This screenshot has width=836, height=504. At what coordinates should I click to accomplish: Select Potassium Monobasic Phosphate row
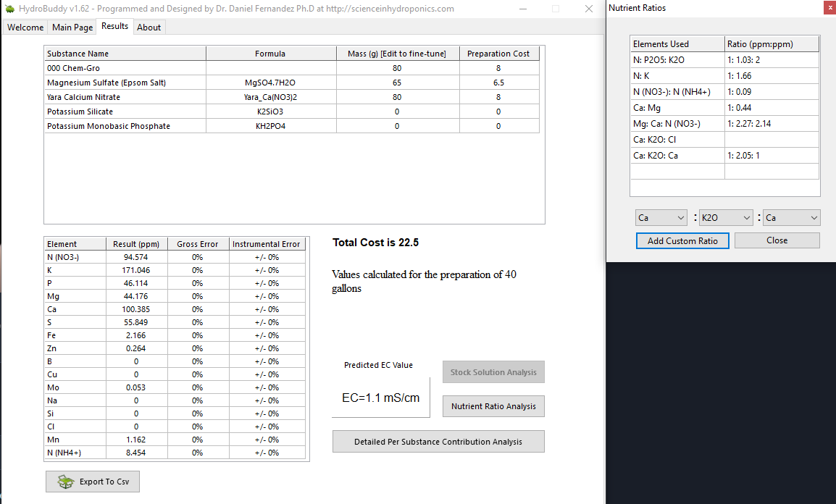tap(125, 126)
